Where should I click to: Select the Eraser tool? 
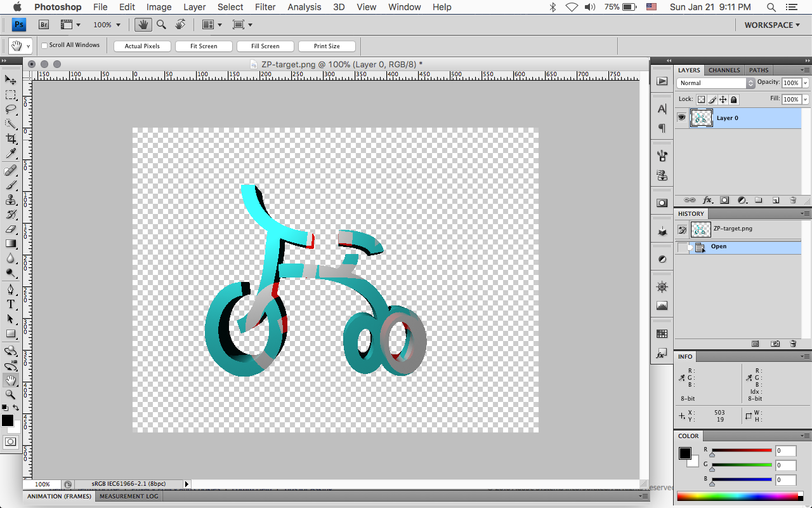click(x=11, y=229)
